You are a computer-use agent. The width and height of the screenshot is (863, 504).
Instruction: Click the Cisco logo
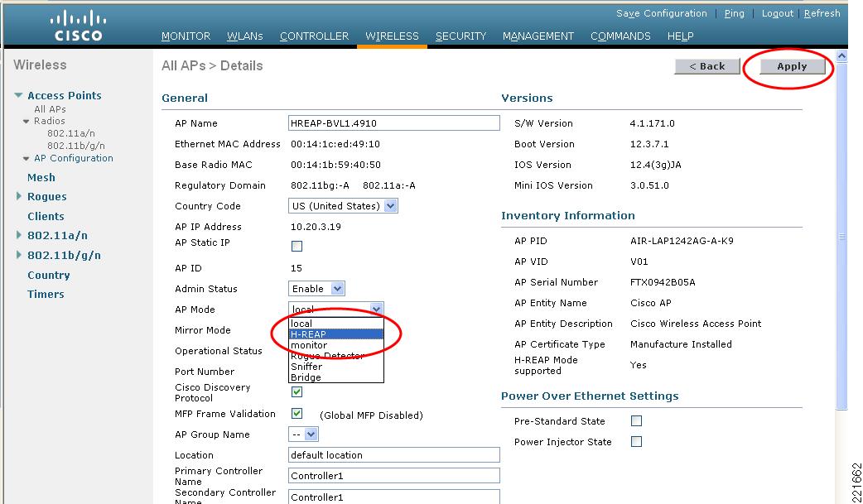[78, 26]
